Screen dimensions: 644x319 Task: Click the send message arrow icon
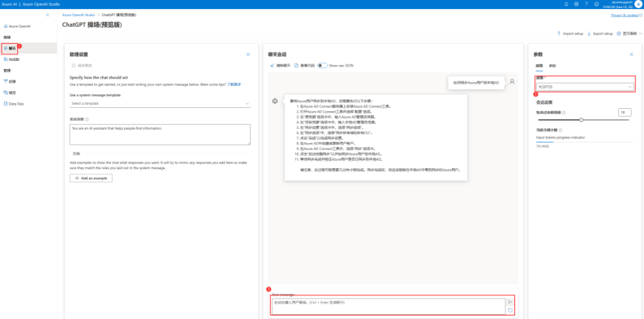pyautogui.click(x=510, y=302)
